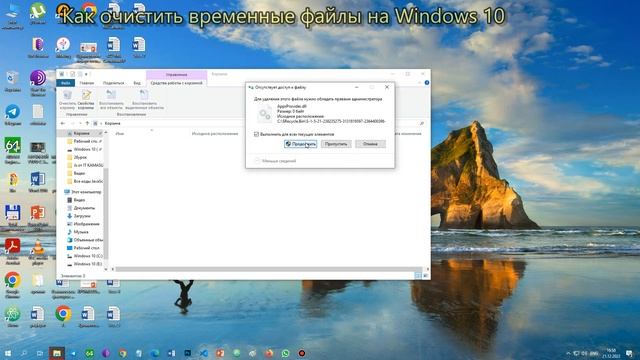Select 'Документы' under Этот компьютер

click(x=84, y=208)
